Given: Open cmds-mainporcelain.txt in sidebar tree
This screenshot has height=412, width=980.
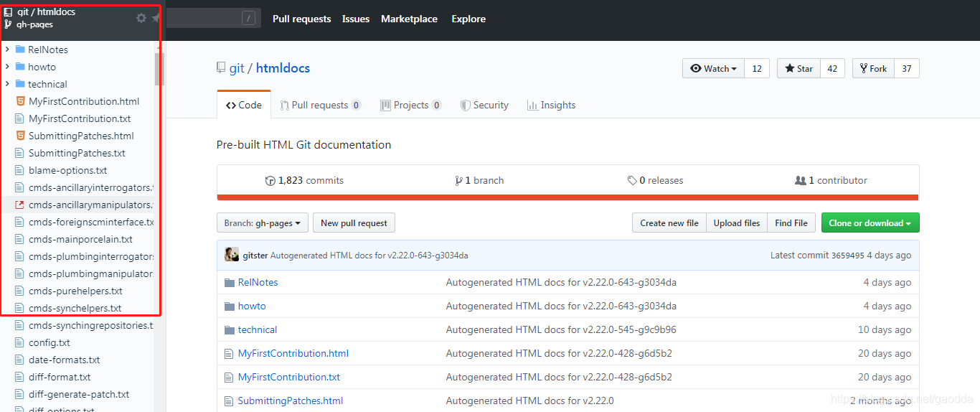Looking at the screenshot, I should click(80, 239).
